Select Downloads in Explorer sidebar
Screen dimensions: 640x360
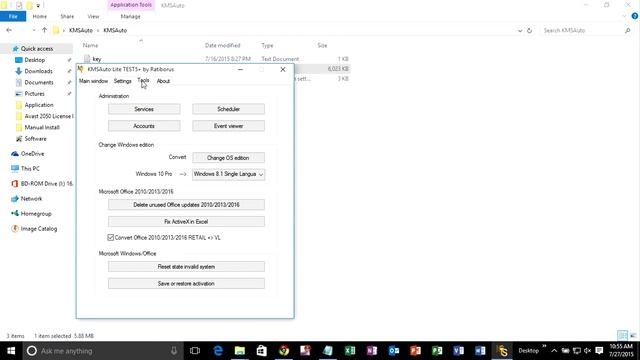tap(38, 71)
